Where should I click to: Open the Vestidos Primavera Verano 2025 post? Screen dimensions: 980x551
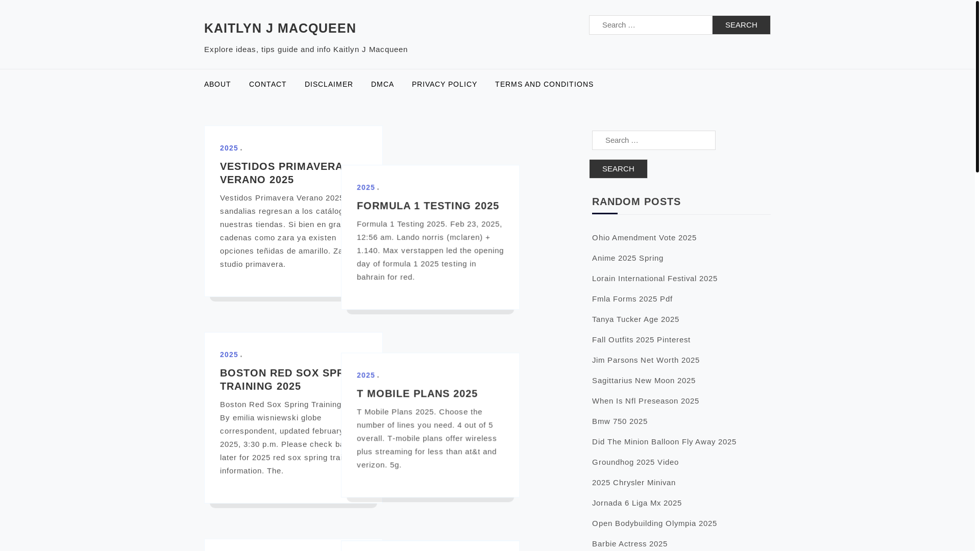(281, 173)
